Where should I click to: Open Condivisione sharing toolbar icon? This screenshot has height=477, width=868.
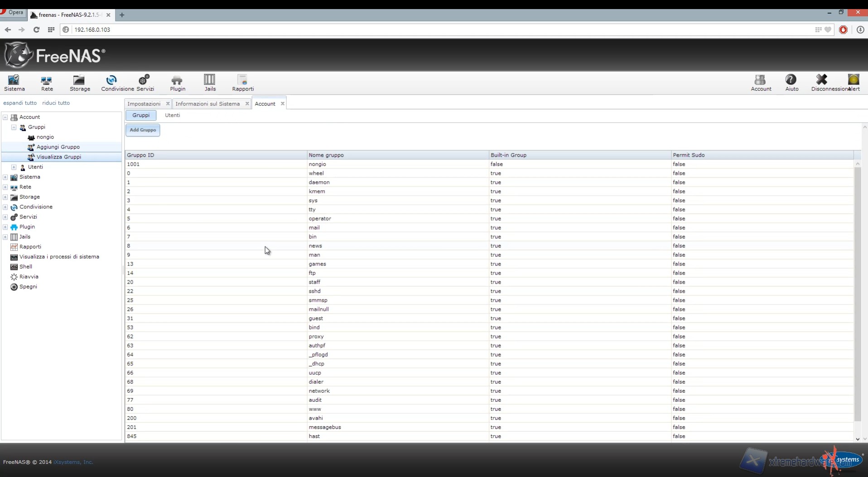[x=111, y=82]
